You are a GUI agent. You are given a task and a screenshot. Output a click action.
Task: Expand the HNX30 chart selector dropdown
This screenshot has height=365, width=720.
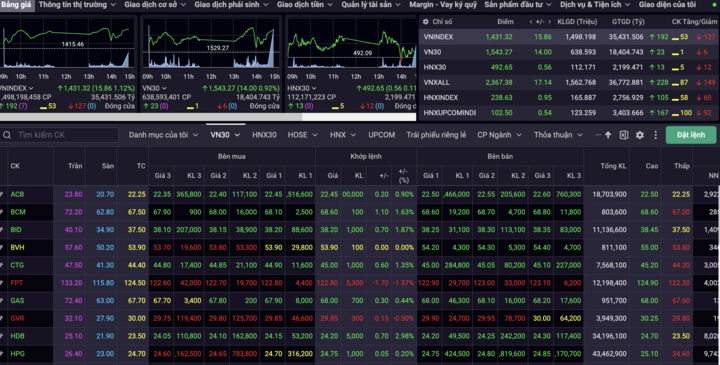tap(314, 88)
